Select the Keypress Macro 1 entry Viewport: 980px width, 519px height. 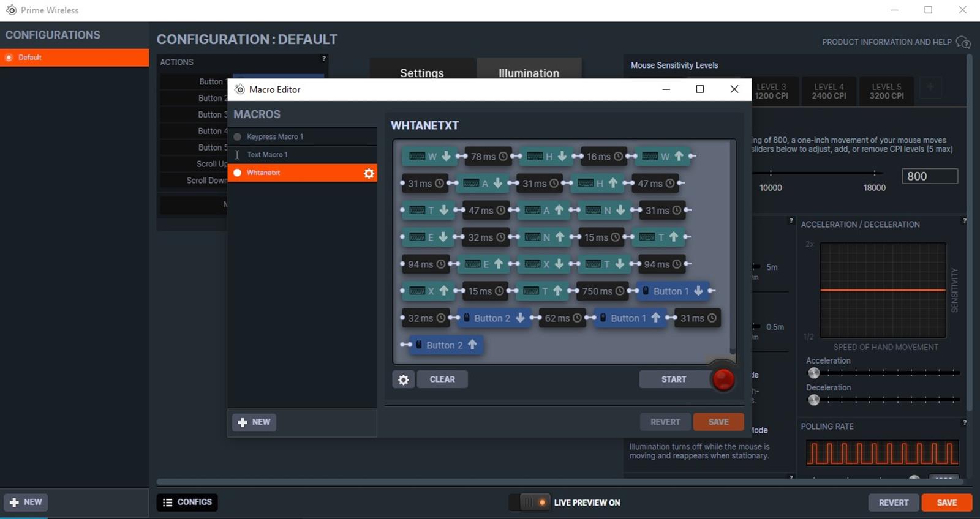(x=275, y=136)
